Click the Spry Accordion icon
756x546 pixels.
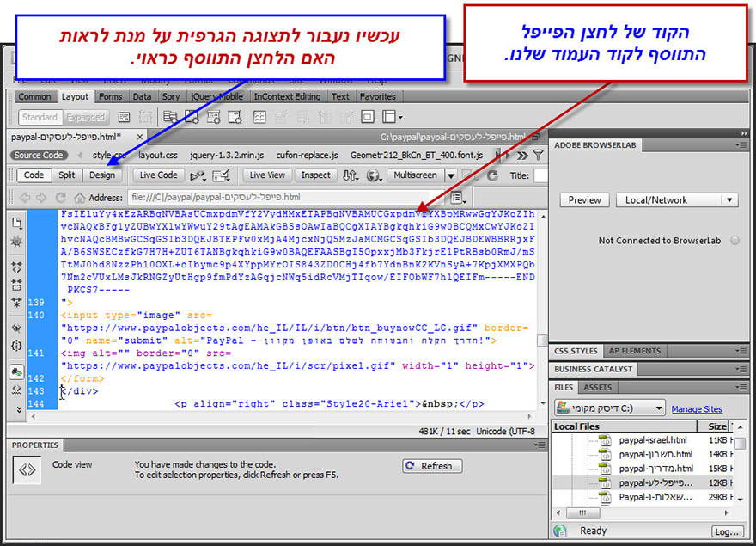(x=213, y=117)
